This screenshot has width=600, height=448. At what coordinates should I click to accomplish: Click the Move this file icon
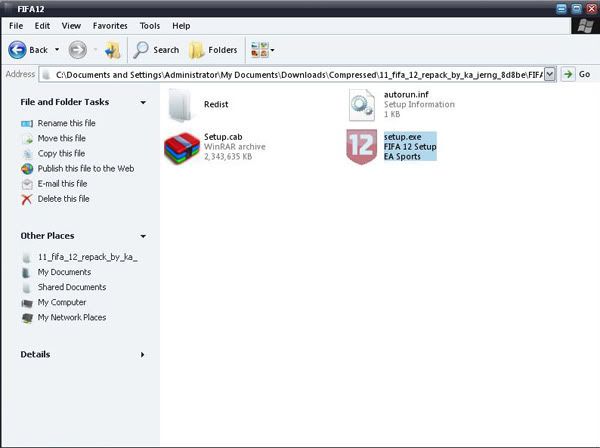(27, 139)
